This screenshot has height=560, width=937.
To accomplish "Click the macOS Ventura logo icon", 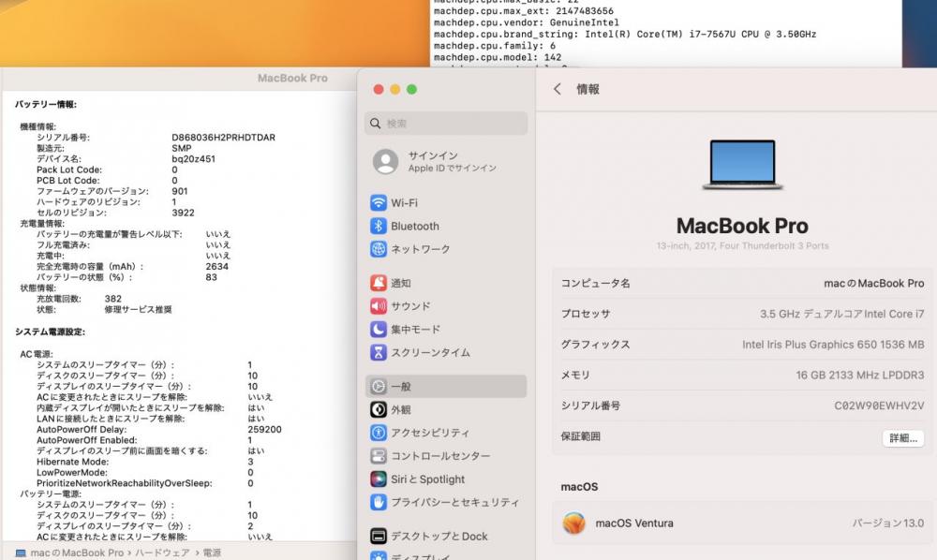I will (x=573, y=523).
